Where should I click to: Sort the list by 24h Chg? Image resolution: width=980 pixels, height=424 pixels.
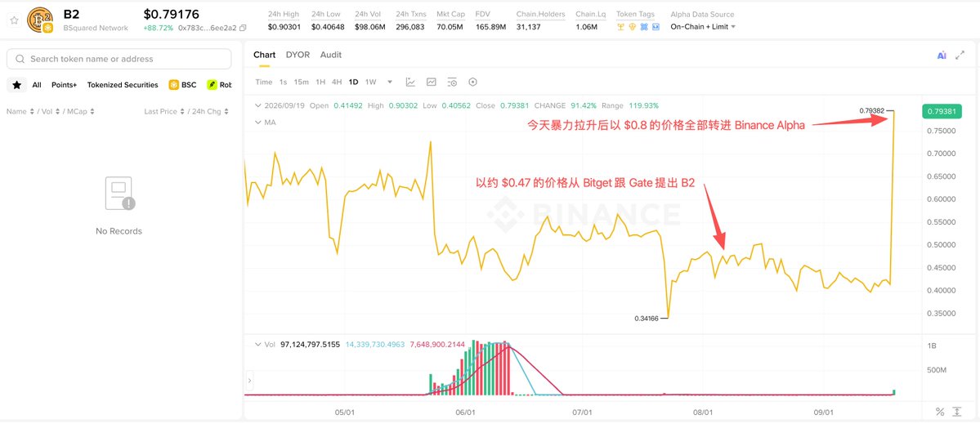[212, 111]
